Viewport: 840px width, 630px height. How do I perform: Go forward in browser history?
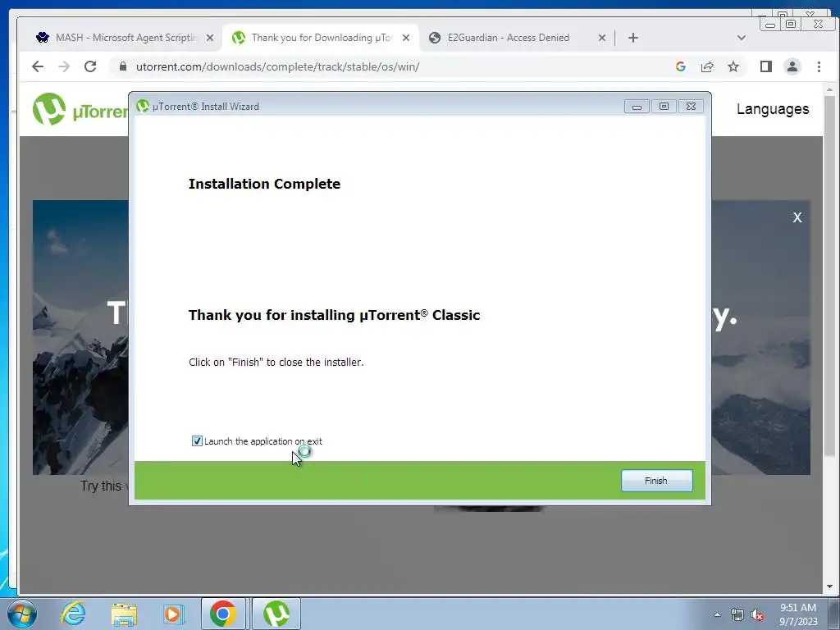pyautogui.click(x=64, y=66)
